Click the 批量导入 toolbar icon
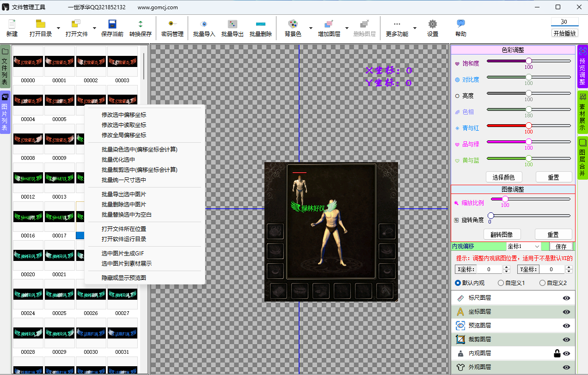Screen dimensions: 588x375 tap(204, 24)
